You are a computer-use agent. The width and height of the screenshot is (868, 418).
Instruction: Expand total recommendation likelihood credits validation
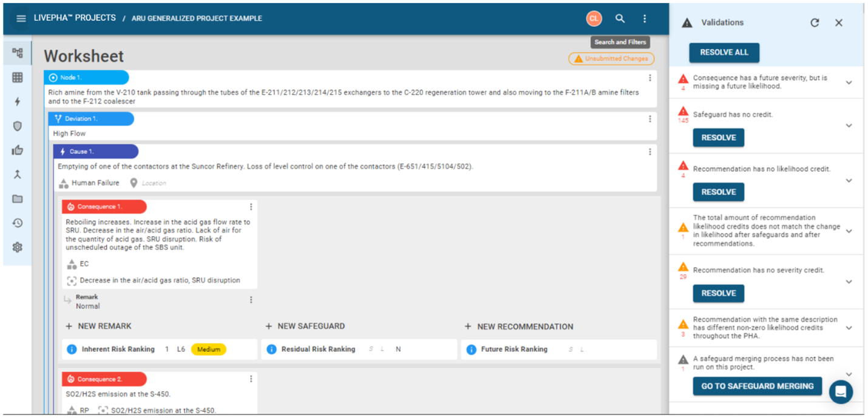point(849,231)
